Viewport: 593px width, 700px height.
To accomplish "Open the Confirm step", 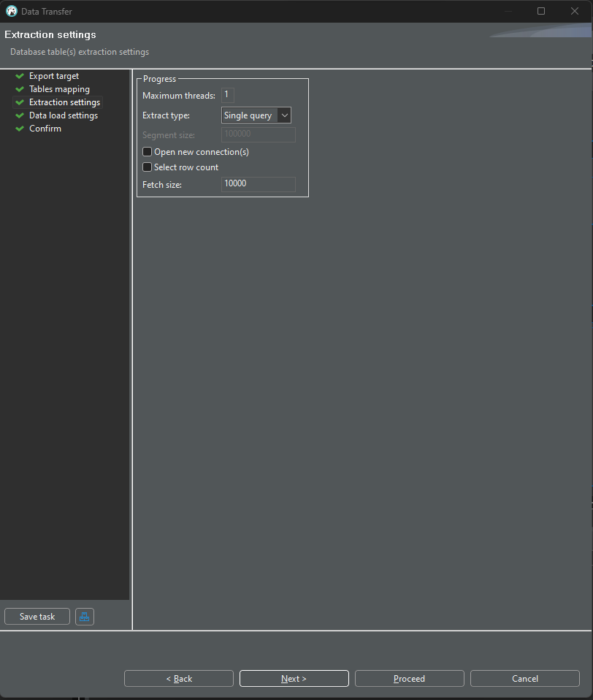I will coord(45,129).
